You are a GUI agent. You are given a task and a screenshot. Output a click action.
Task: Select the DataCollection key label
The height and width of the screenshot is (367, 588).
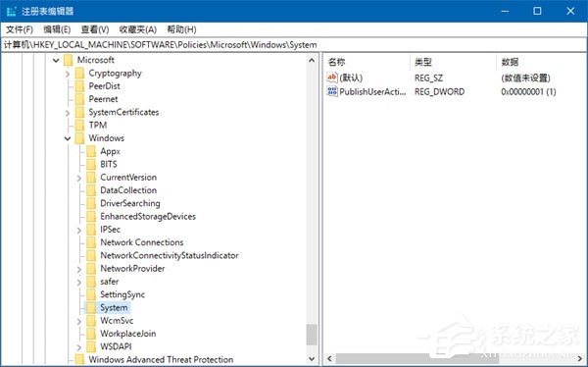pos(128,190)
